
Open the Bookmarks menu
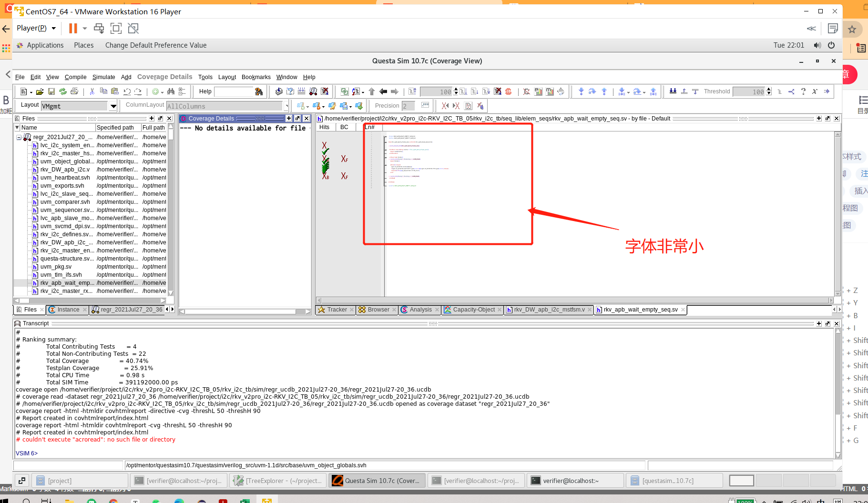(x=256, y=77)
